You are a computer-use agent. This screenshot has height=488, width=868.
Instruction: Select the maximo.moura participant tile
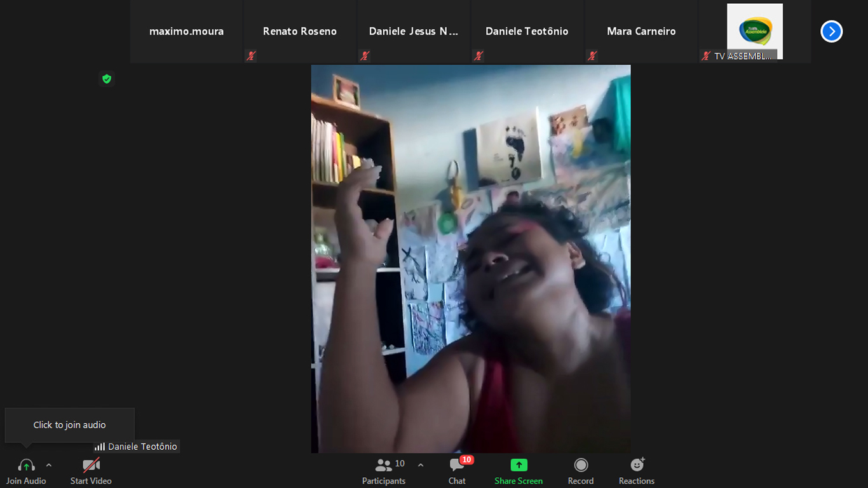click(186, 31)
